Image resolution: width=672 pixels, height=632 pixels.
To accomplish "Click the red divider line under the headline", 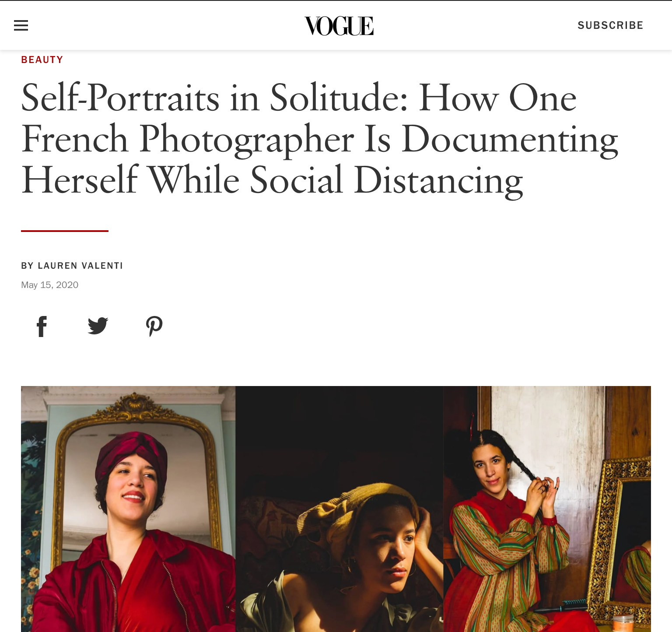I will click(x=65, y=231).
